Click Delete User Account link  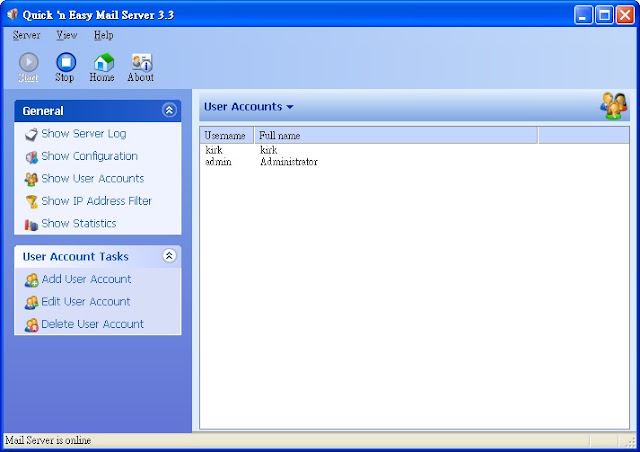(92, 324)
